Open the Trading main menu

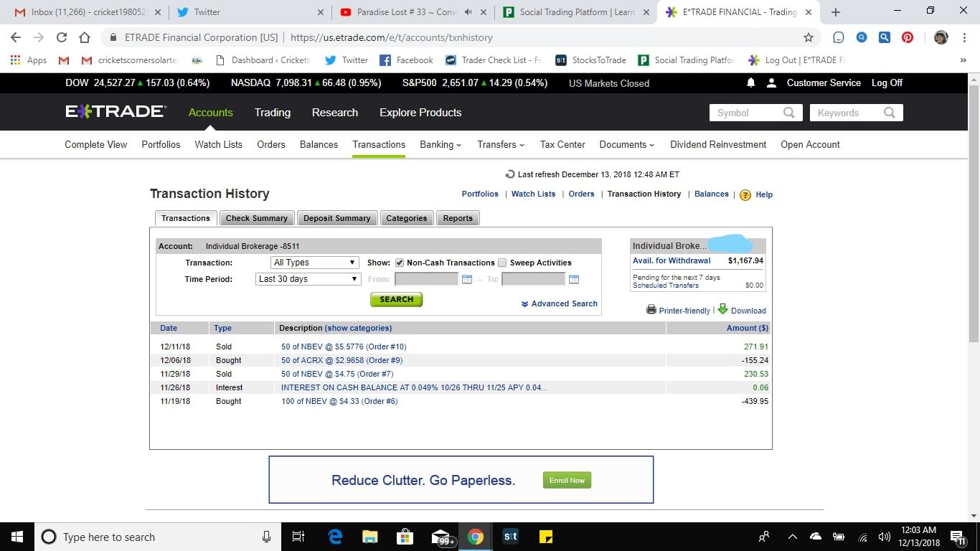click(273, 113)
